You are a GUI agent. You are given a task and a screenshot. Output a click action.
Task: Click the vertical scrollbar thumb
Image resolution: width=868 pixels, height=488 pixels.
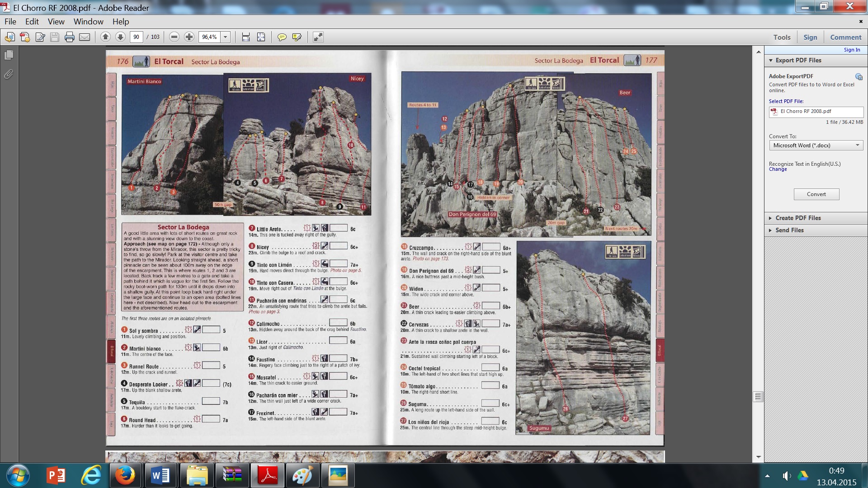[759, 397]
